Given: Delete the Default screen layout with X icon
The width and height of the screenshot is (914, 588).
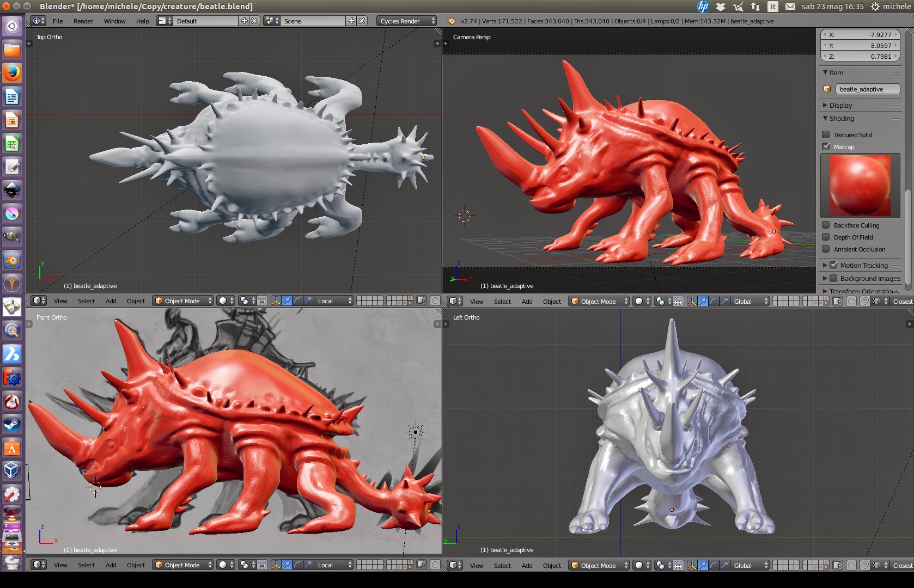Looking at the screenshot, I should [254, 21].
